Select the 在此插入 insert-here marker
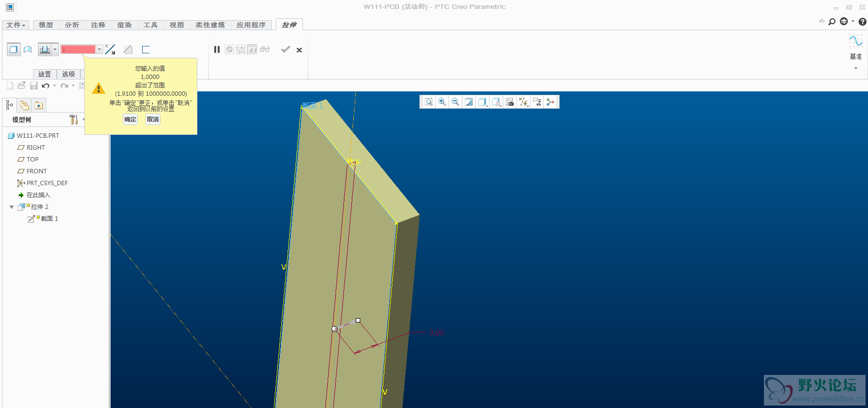This screenshot has height=408, width=868. pos(38,195)
